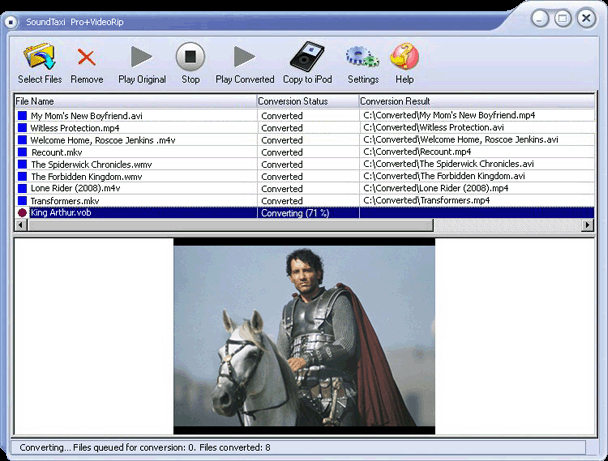
Task: Maximize the SoundTaxi window
Action: [x=563, y=18]
